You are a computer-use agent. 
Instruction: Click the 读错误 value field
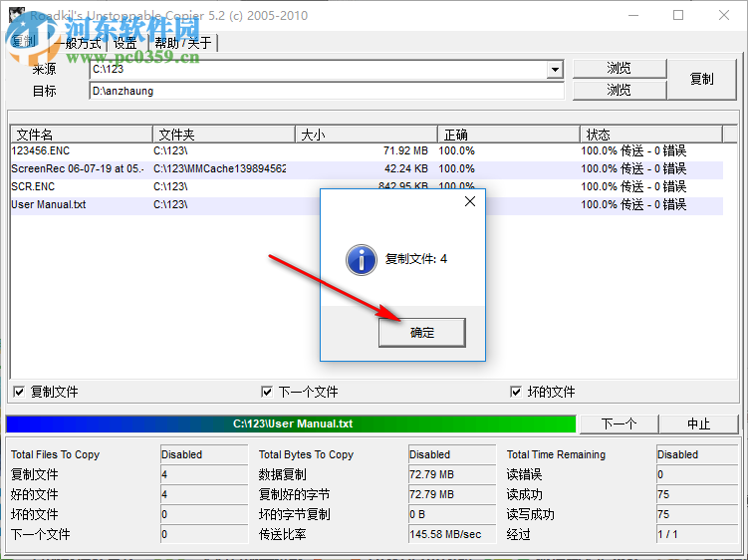[697, 474]
